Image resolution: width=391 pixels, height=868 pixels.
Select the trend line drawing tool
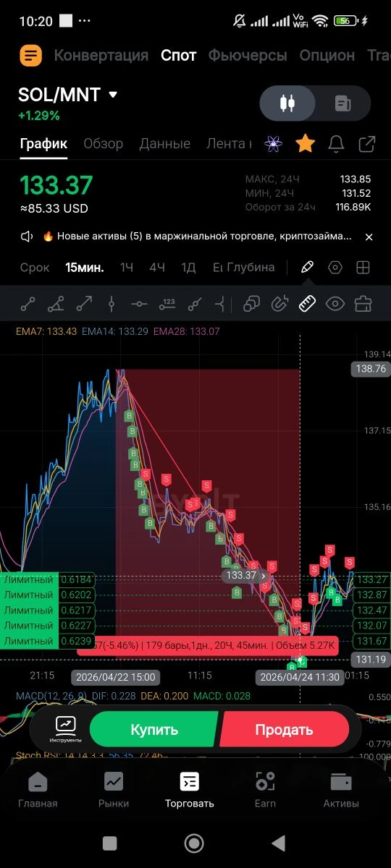click(x=28, y=305)
